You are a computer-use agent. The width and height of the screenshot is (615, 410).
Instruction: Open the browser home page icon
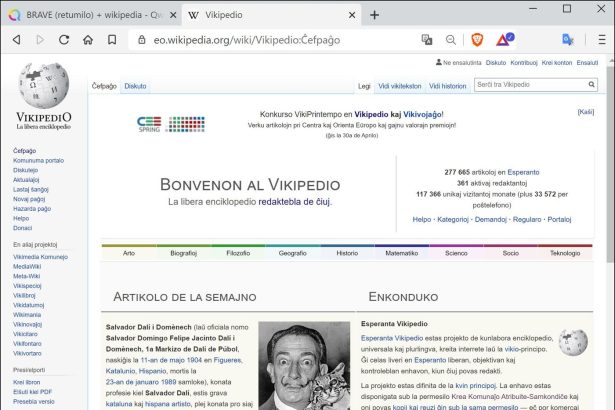pos(88,40)
